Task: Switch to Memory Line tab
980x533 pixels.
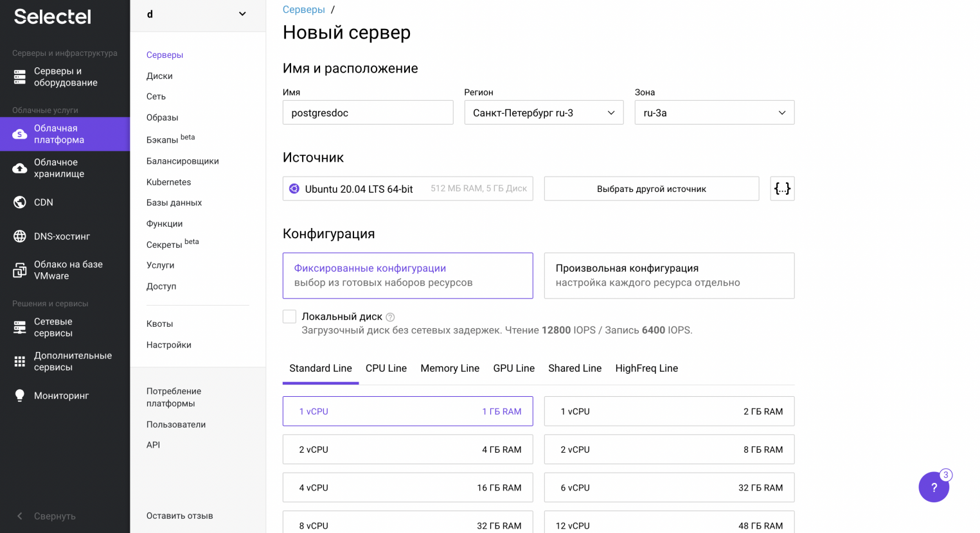Action: 450,369
